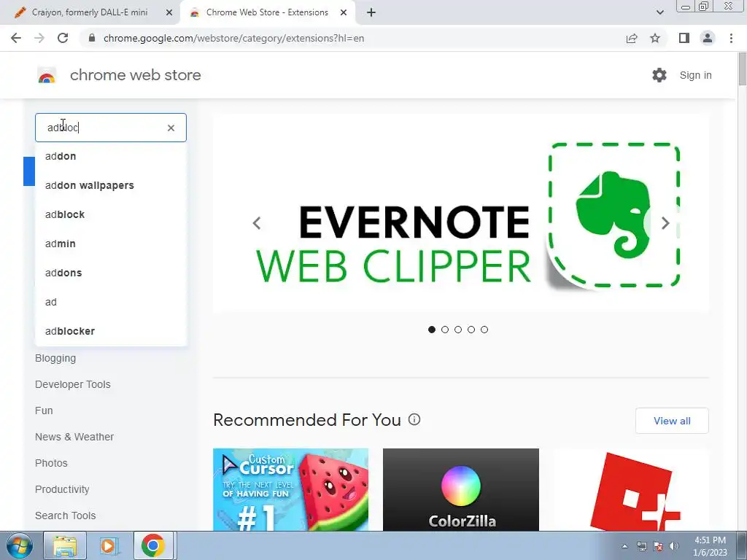Viewport: 747px width, 560px height.
Task: Share this page via the share icon
Action: pos(632,38)
